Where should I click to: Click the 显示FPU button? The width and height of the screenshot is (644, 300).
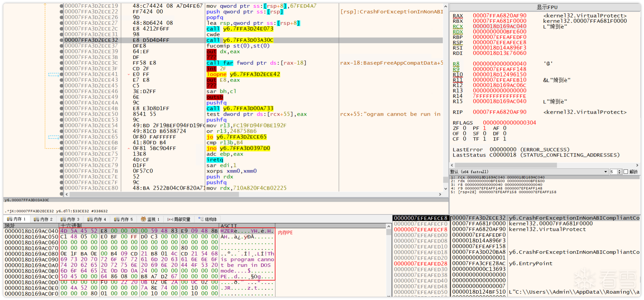pos(547,7)
